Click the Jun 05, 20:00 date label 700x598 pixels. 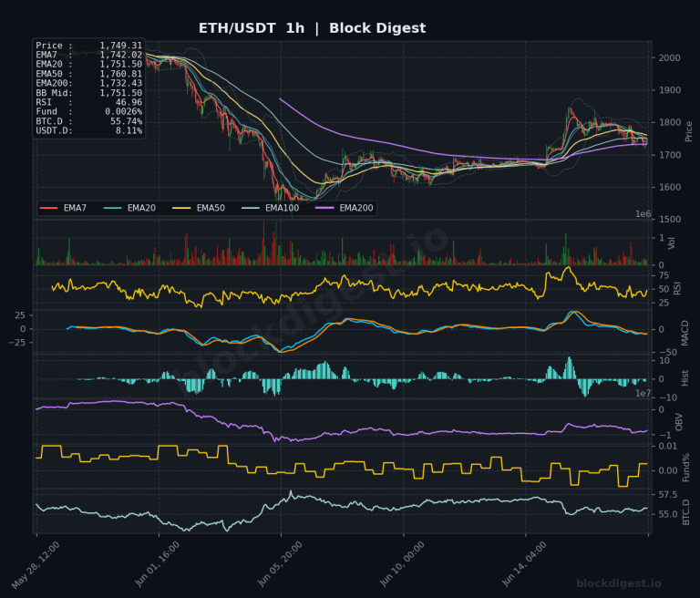(x=280, y=564)
